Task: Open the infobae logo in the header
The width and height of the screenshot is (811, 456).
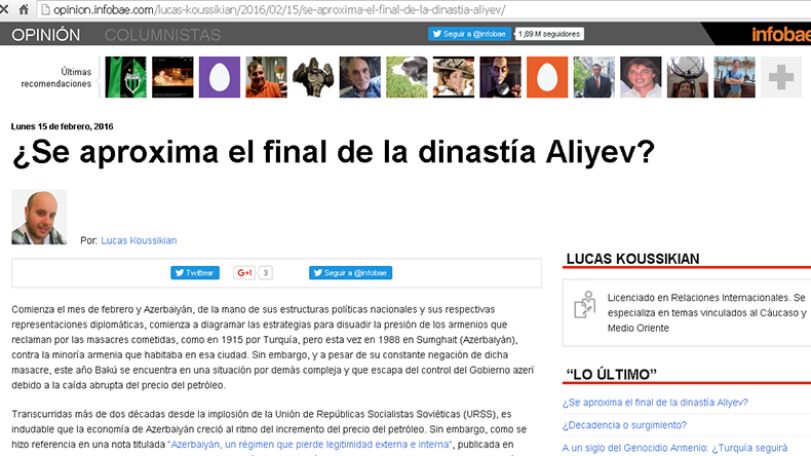Action: point(781,34)
